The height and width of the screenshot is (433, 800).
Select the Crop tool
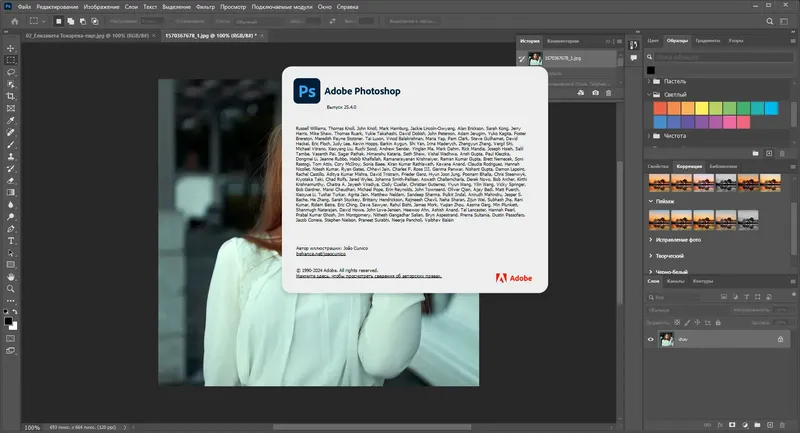[x=11, y=96]
